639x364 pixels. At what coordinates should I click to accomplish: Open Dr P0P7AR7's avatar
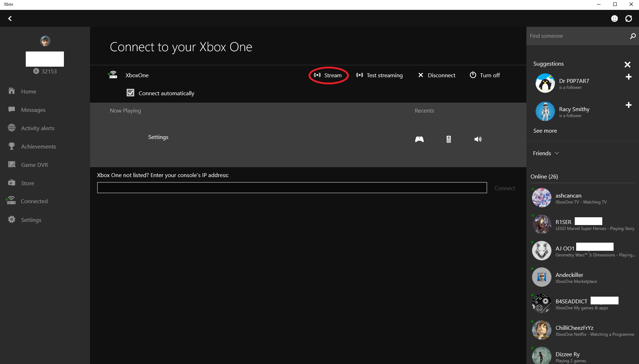[x=545, y=83]
